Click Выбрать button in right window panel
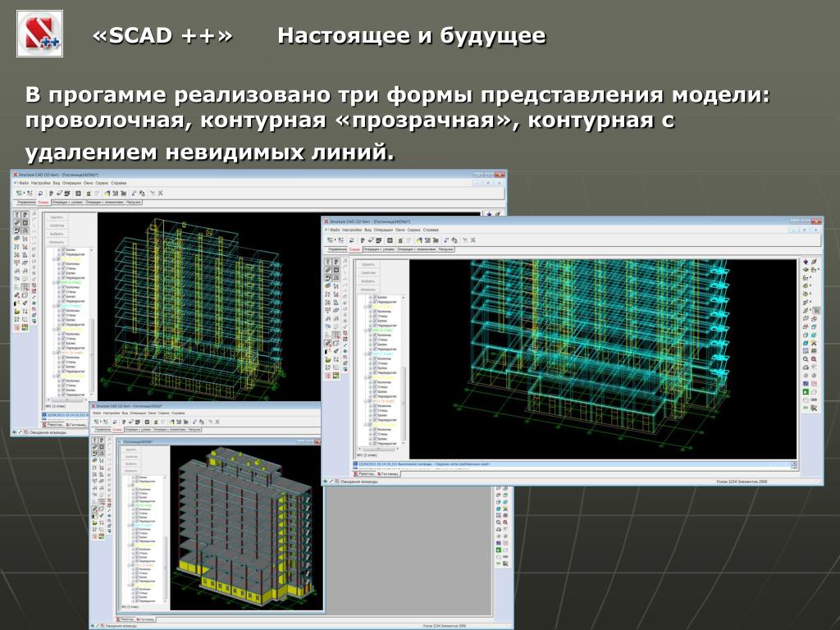Viewport: 840px width, 630px height. click(x=368, y=281)
